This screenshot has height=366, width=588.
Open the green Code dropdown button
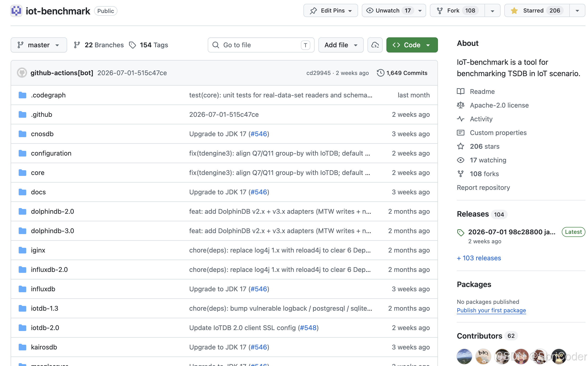coord(413,45)
